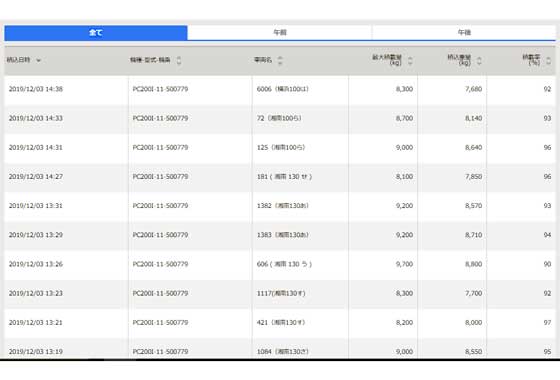The width and height of the screenshot is (560, 380).
Task: Click loaded weight value 8,000
Action: coord(474,322)
